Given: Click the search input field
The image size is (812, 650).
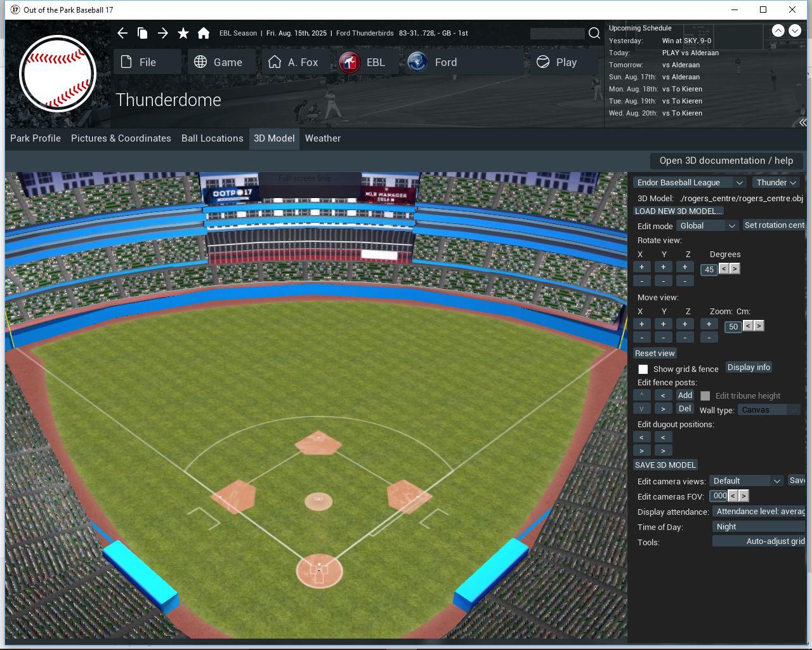Looking at the screenshot, I should point(557,33).
